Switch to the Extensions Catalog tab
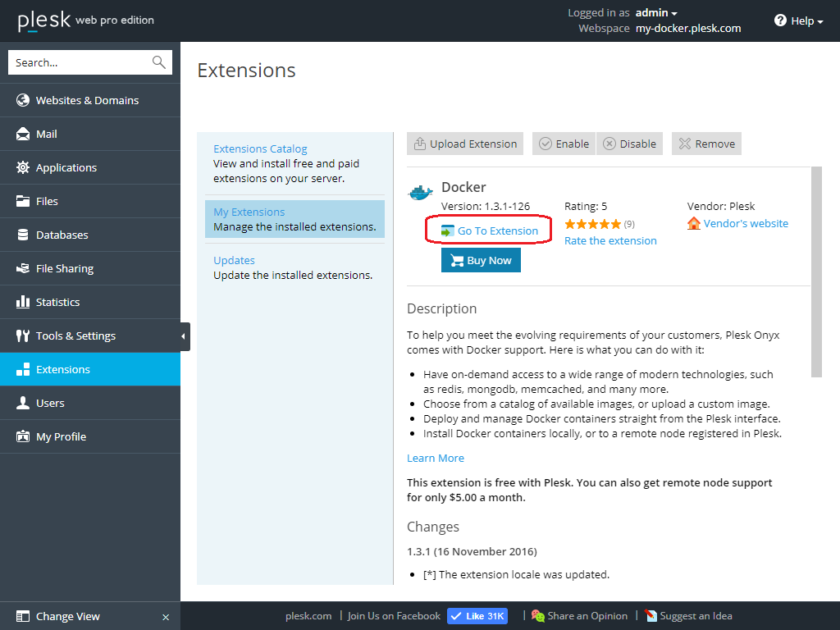 coord(260,149)
